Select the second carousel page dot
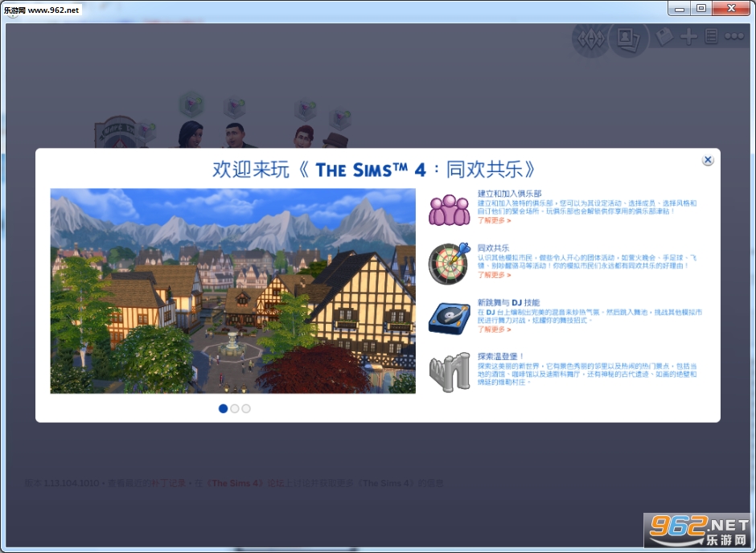Screen dimensions: 756x553 pyautogui.click(x=234, y=408)
